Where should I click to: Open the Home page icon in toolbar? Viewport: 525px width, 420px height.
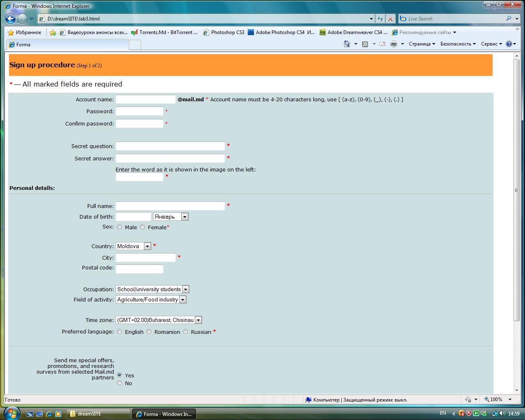(347, 44)
